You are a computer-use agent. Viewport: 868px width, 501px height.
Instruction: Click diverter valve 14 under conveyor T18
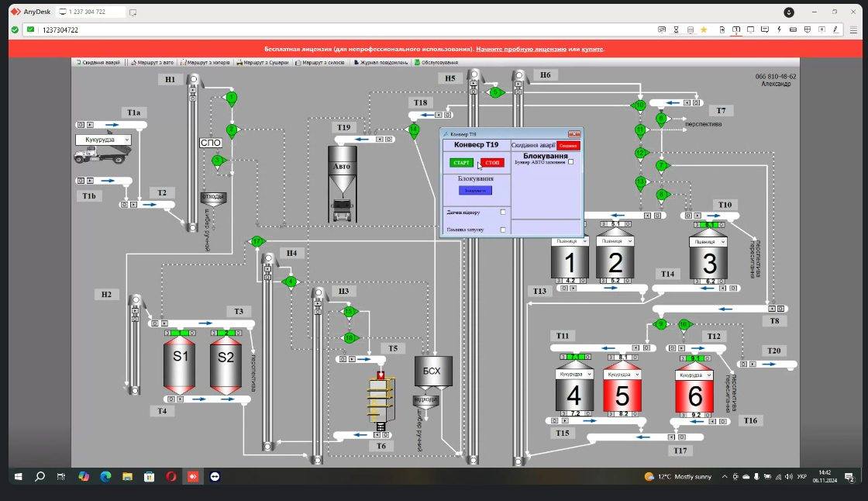414,130
